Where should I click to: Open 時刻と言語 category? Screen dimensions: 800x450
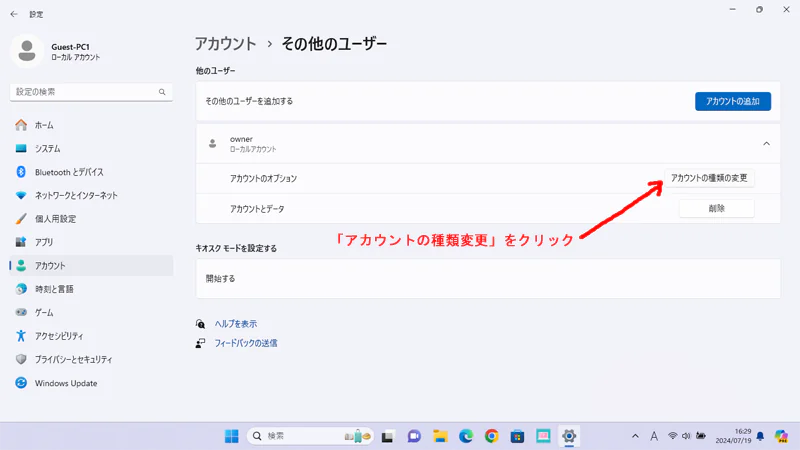[x=91, y=289]
